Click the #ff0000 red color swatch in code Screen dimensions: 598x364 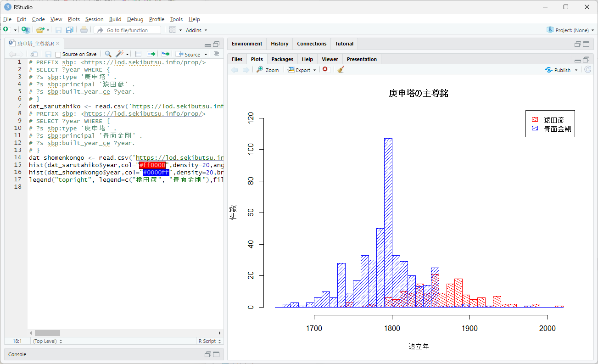click(152, 165)
